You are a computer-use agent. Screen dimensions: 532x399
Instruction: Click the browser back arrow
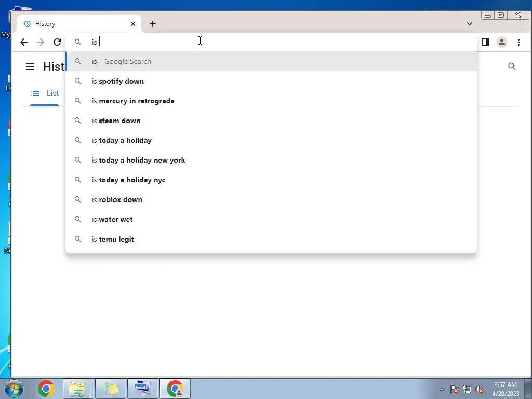(x=24, y=42)
